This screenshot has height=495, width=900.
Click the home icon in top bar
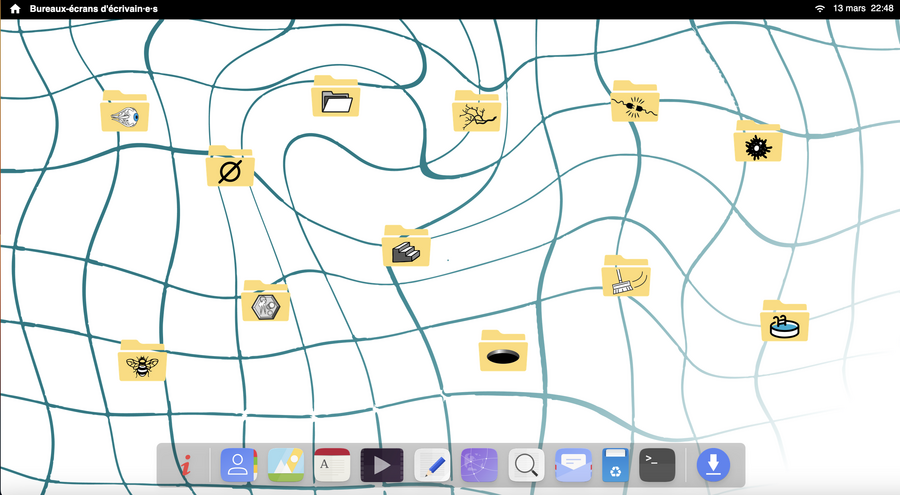click(15, 8)
